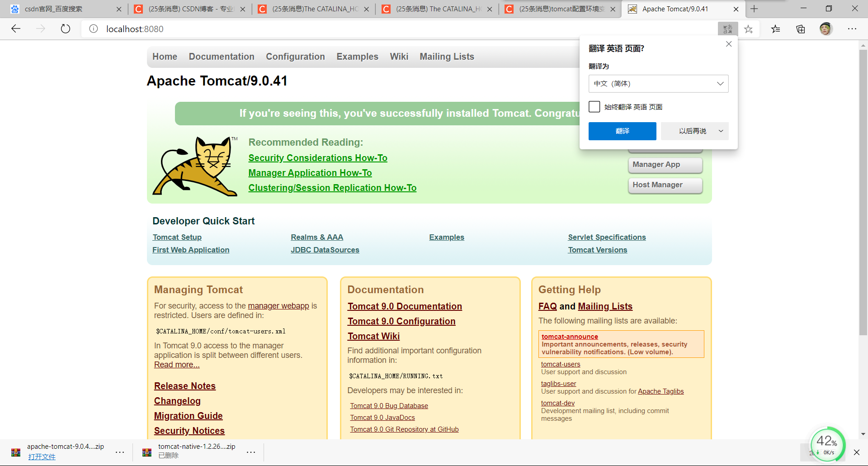This screenshot has width=868, height=466.
Task: Click the 42% network speed widget
Action: (x=828, y=445)
